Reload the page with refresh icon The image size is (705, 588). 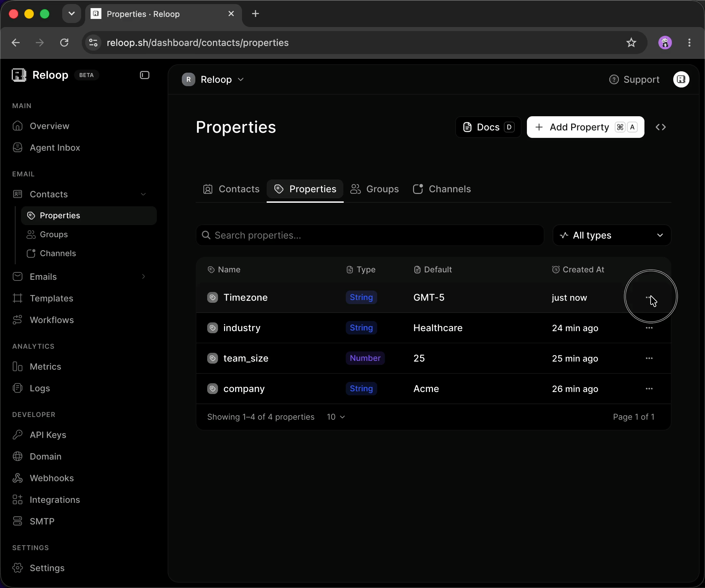[64, 43]
